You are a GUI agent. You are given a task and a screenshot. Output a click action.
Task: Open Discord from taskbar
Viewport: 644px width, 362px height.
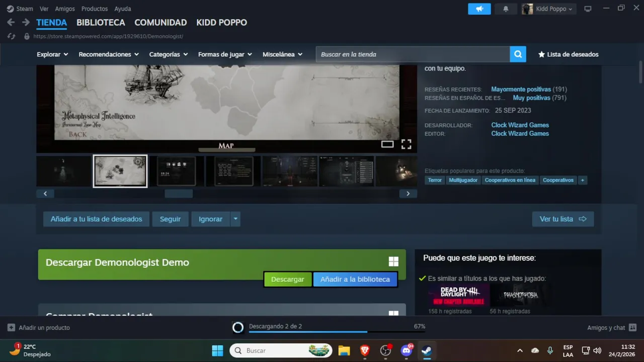point(406,350)
